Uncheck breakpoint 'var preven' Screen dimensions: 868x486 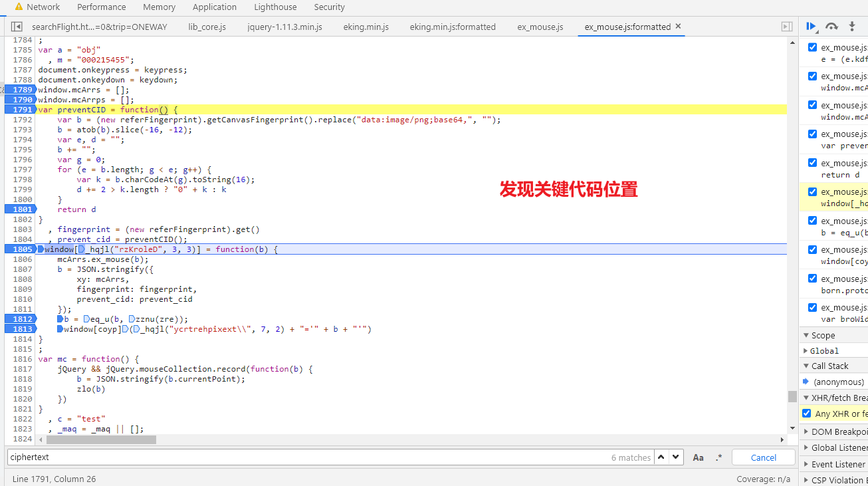pyautogui.click(x=812, y=134)
